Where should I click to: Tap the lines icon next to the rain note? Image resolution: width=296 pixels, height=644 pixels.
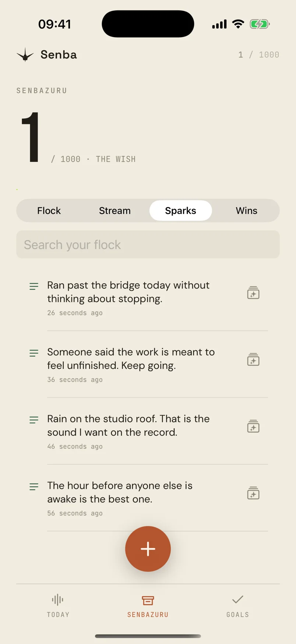pos(34,420)
